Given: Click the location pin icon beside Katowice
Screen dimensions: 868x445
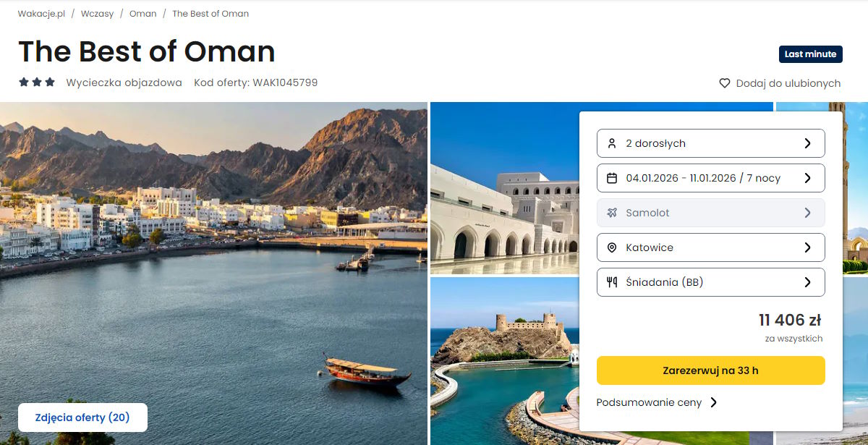Looking at the screenshot, I should (x=612, y=247).
